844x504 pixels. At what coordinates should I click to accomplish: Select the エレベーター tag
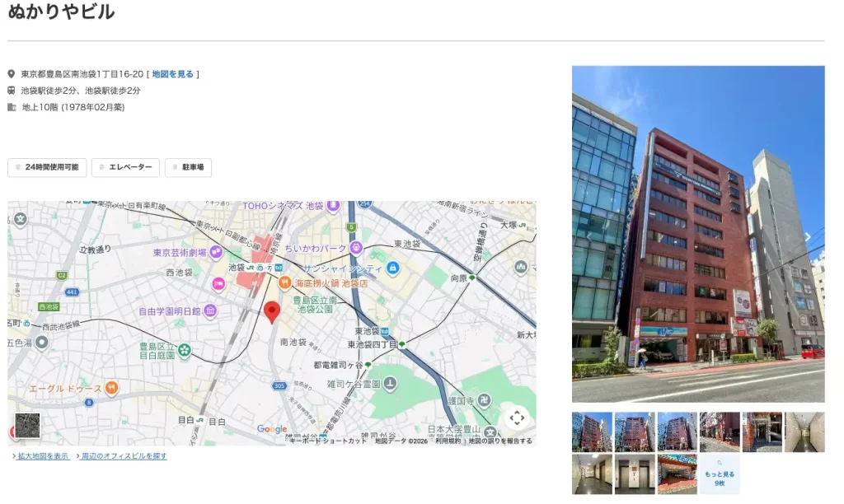[x=125, y=167]
